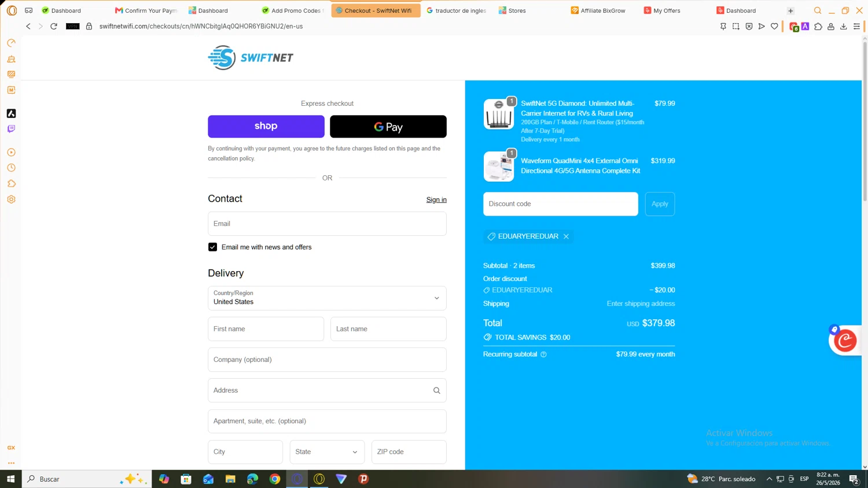Focus the Apartment, suite field

327,421
